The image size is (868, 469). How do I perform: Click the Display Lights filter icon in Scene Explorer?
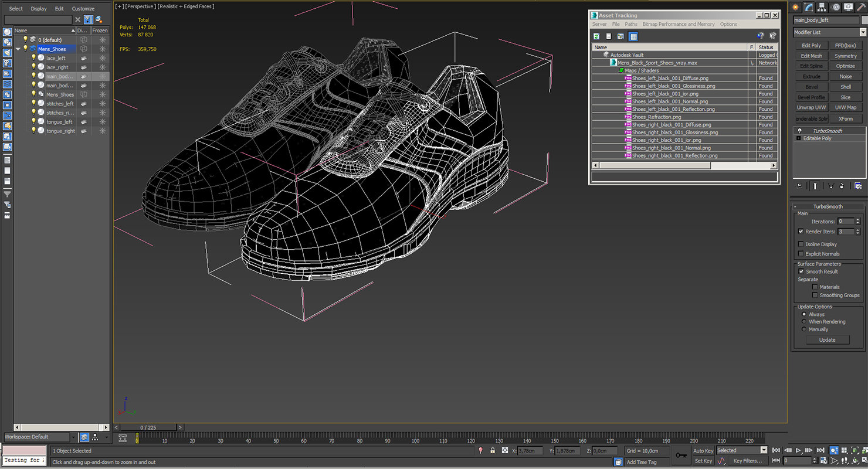tap(7, 53)
